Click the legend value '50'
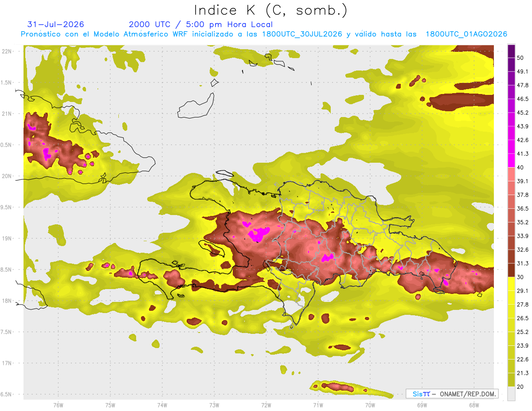532x411 pixels. click(x=521, y=58)
